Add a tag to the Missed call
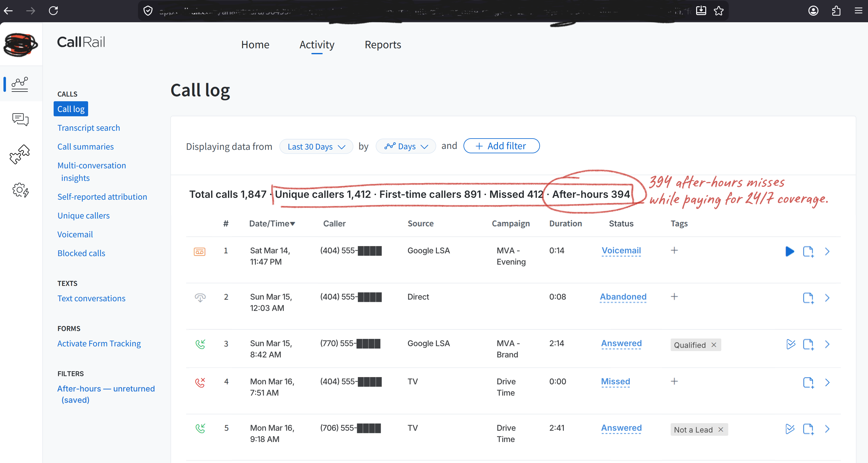 point(674,381)
